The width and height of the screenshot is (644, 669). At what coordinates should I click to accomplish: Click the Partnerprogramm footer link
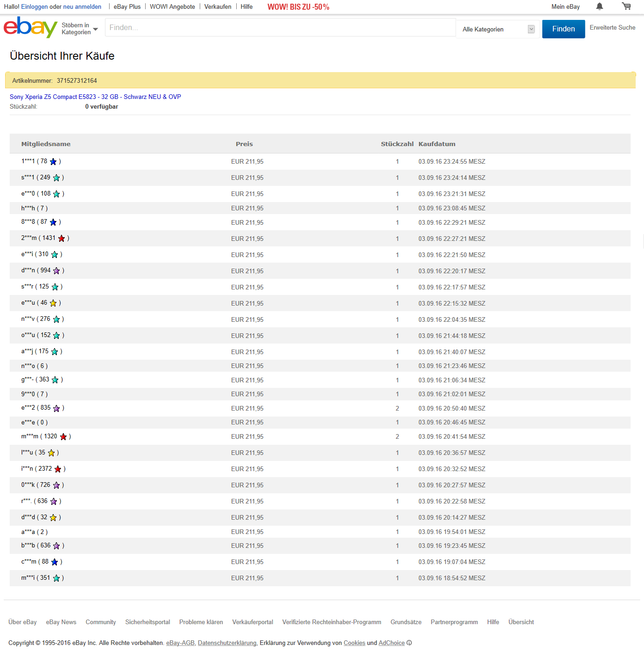click(x=454, y=622)
